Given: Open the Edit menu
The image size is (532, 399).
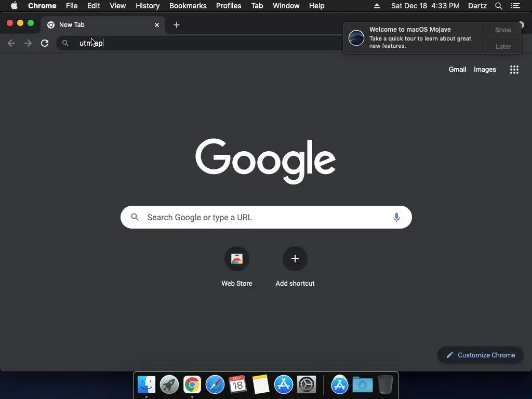Looking at the screenshot, I should [x=94, y=6].
